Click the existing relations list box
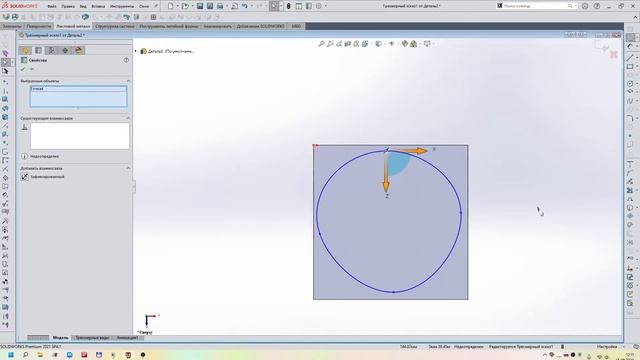This screenshot has width=640, height=360. 80,136
